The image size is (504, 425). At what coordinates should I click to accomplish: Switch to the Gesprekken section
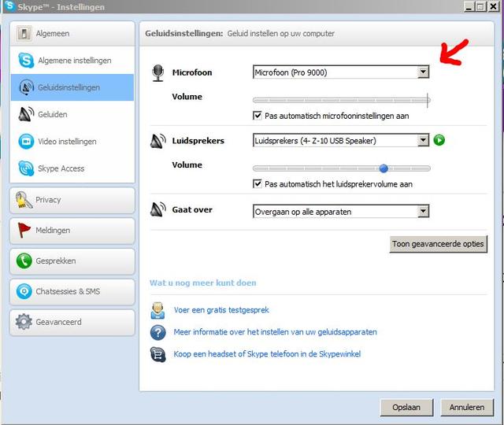click(72, 261)
